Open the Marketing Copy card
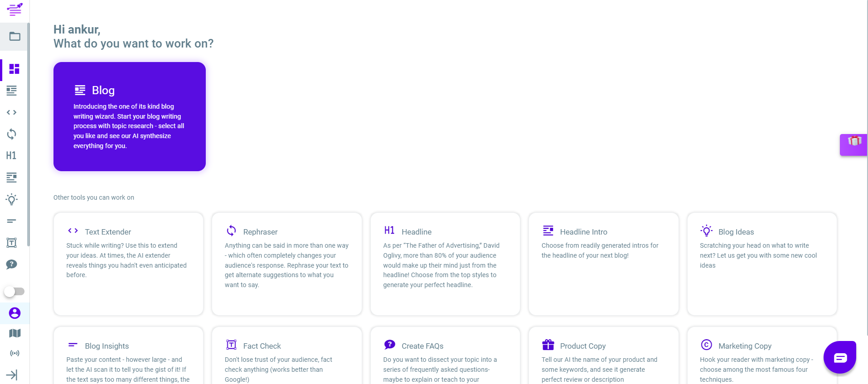The image size is (868, 384). coord(762,355)
